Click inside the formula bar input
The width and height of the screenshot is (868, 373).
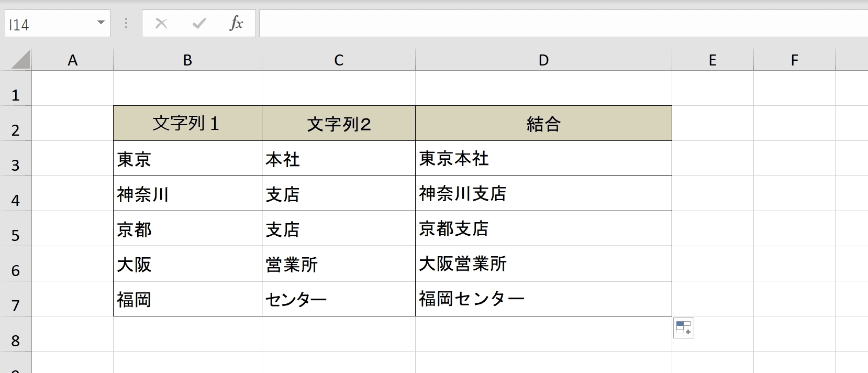coord(563,24)
